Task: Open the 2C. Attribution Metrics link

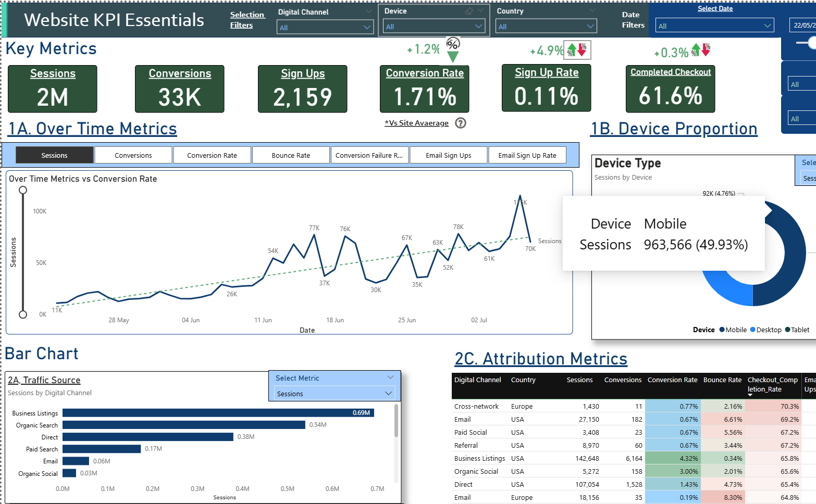Action: (541, 359)
